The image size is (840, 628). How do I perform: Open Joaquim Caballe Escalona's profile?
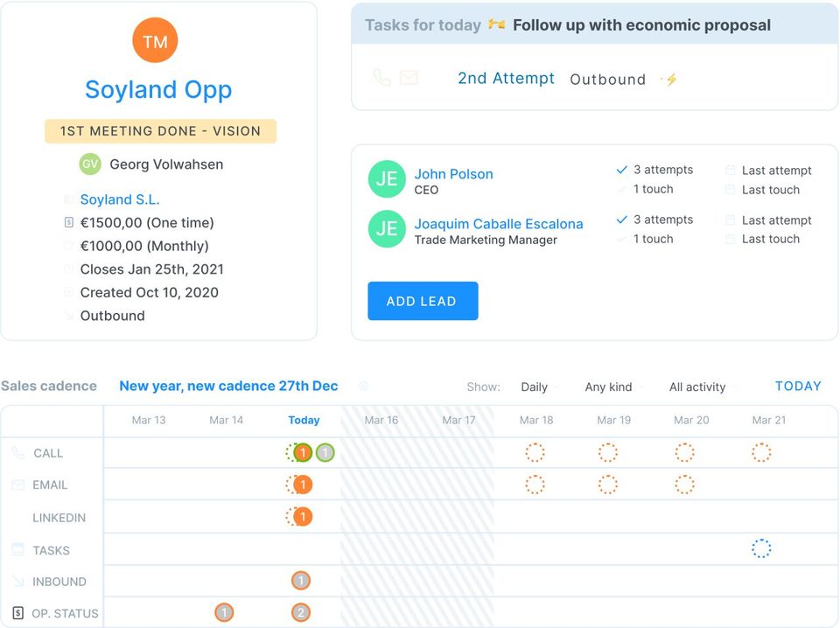pos(499,224)
